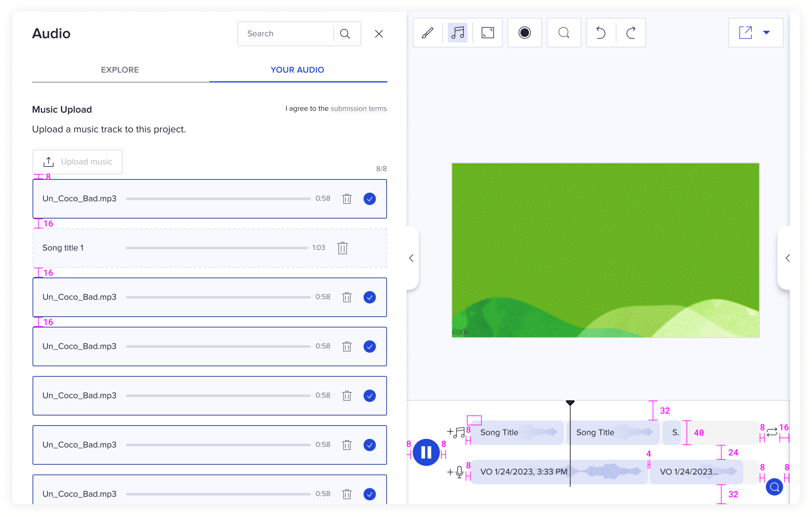This screenshot has width=812, height=517.
Task: Select the VO 1/24/2023, 3:33 PM clip
Action: (x=559, y=472)
